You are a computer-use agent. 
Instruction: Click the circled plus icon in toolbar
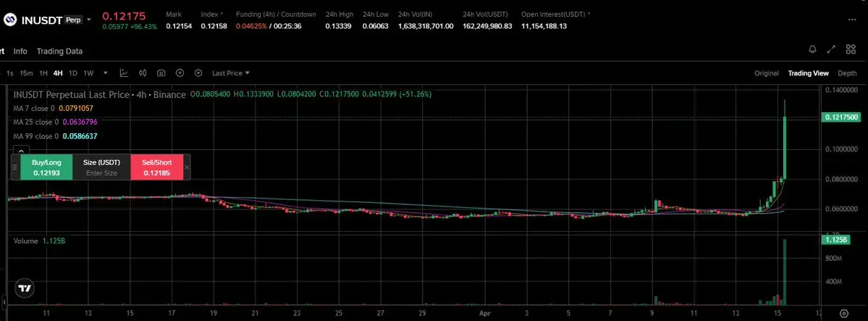click(x=180, y=72)
